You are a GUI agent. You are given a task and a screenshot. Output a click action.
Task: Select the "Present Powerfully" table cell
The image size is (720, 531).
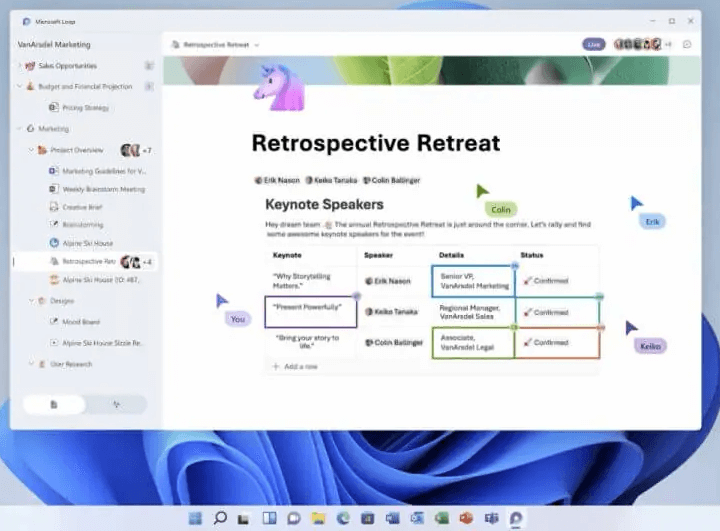click(311, 312)
